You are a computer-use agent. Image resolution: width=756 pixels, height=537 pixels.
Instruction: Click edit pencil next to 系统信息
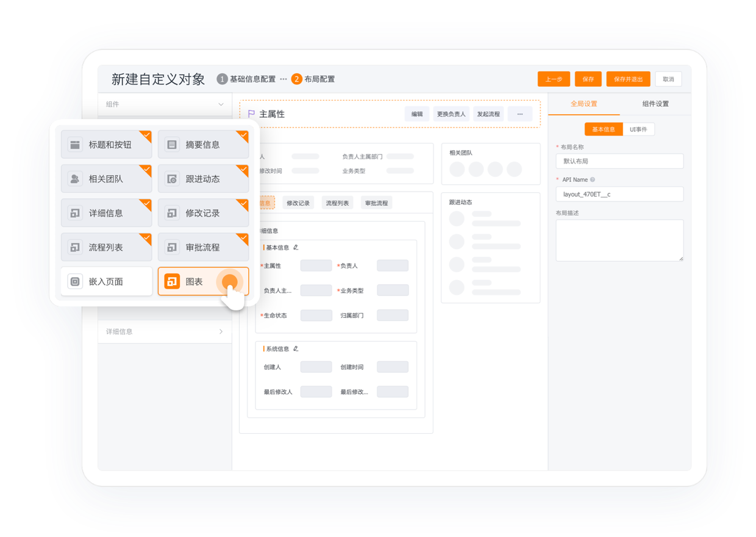(296, 349)
